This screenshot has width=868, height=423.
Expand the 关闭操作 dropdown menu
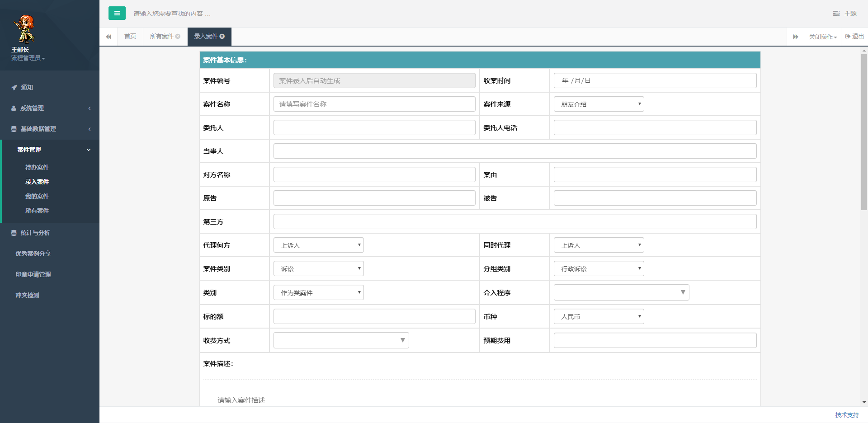pyautogui.click(x=822, y=36)
